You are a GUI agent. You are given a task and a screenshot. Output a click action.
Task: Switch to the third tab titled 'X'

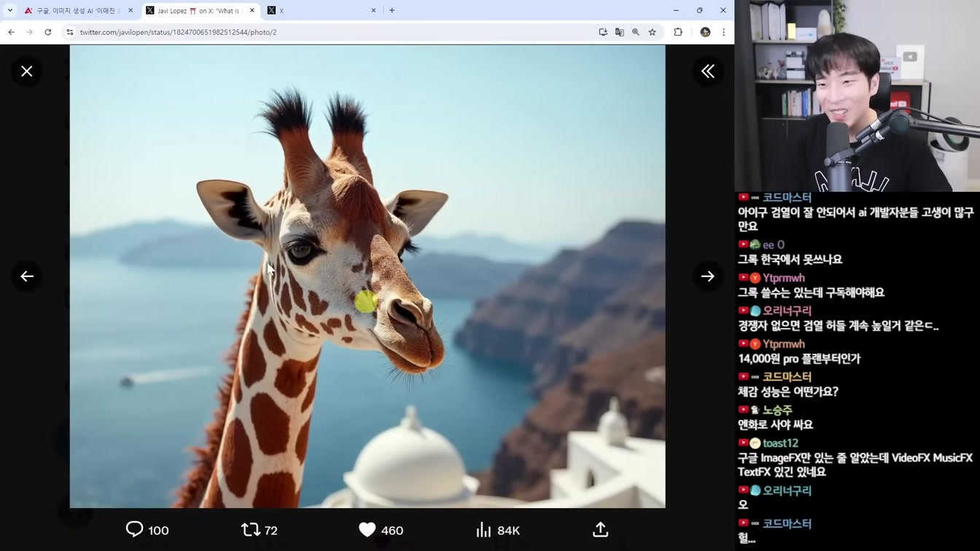(321, 11)
